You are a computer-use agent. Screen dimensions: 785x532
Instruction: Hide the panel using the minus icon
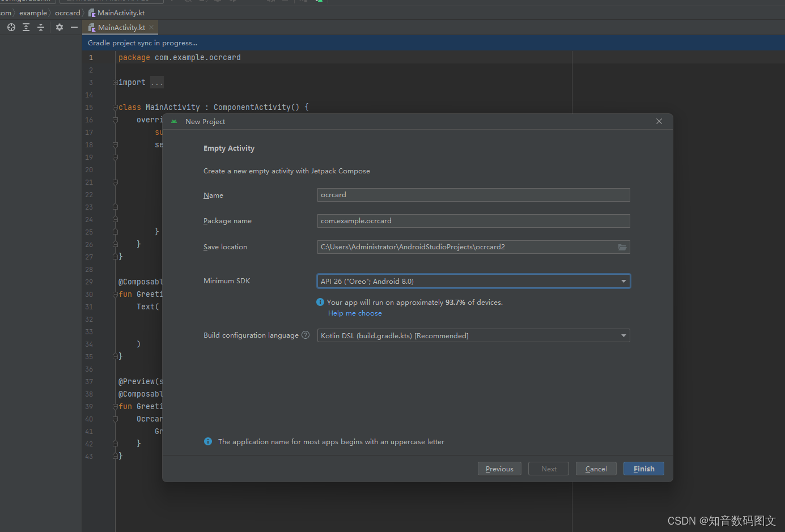pos(74,27)
